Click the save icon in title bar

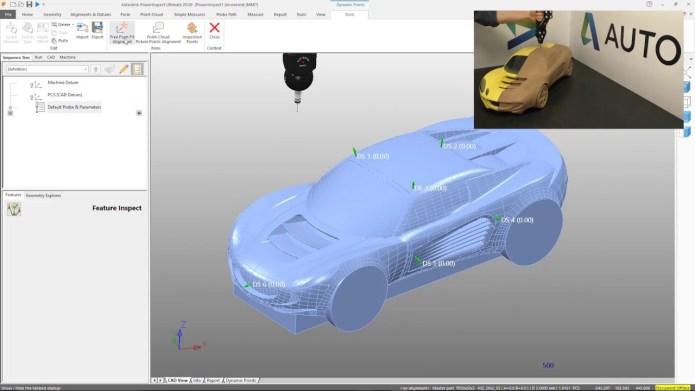[x=29, y=4]
